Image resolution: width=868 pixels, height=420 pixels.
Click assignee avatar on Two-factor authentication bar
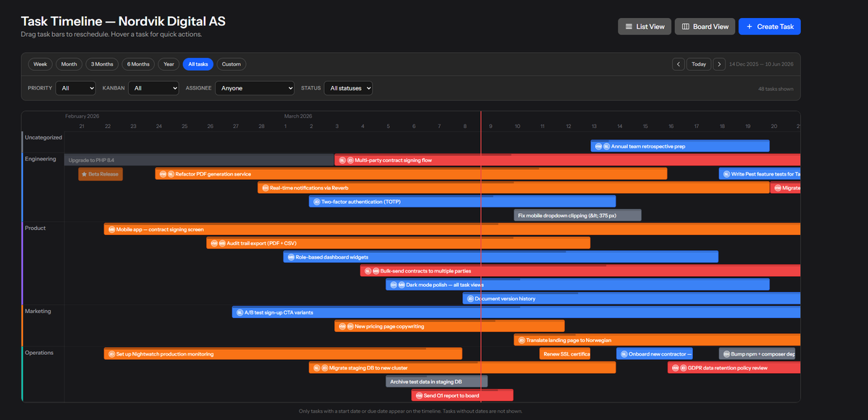pyautogui.click(x=317, y=202)
